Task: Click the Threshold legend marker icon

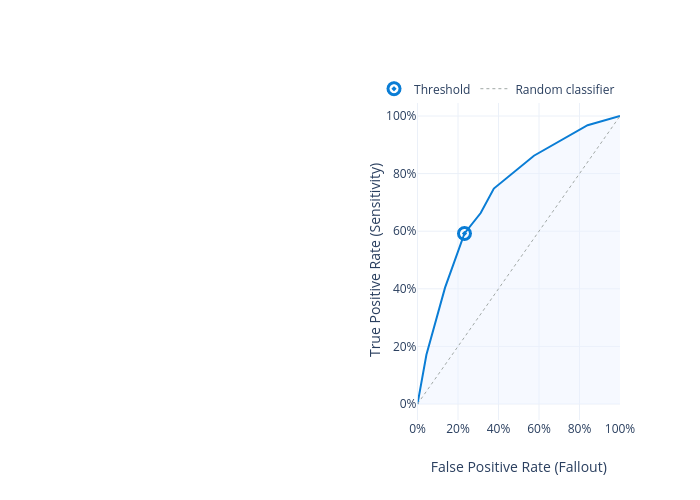Action: pyautogui.click(x=394, y=89)
